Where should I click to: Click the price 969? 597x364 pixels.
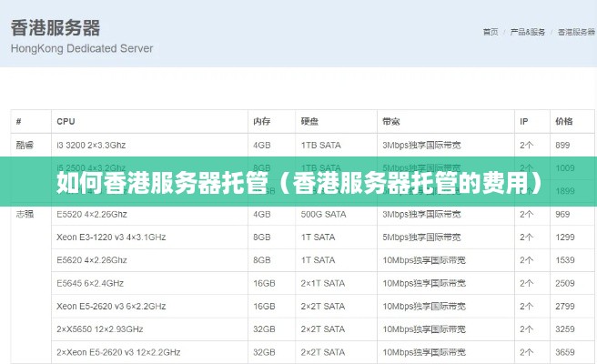tap(562, 214)
